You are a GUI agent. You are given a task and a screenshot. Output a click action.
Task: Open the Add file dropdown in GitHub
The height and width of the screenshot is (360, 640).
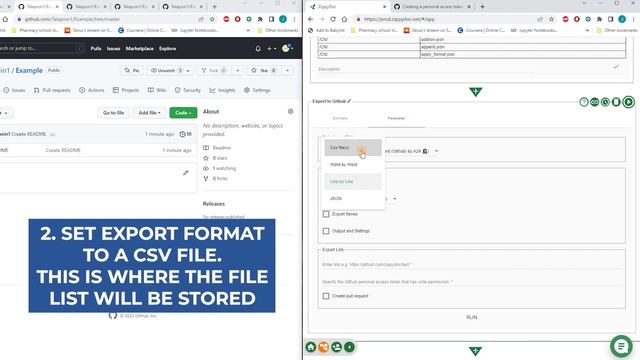click(x=150, y=113)
